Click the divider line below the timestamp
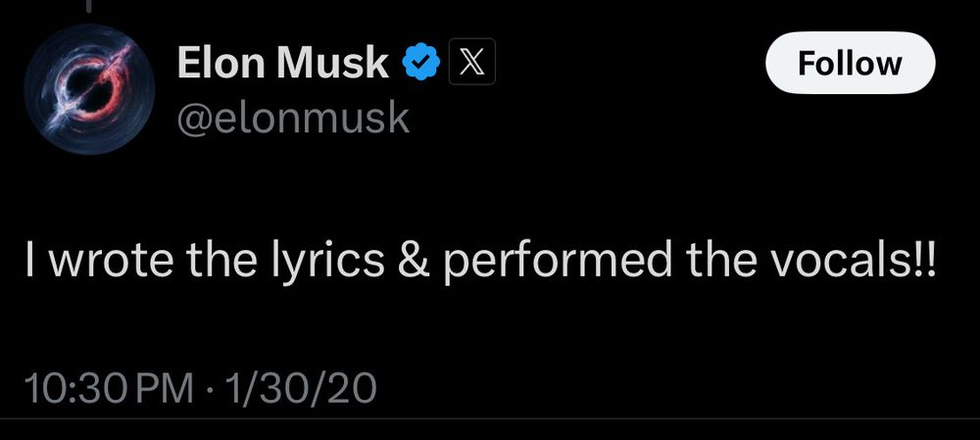The image size is (980, 440). pos(490,418)
